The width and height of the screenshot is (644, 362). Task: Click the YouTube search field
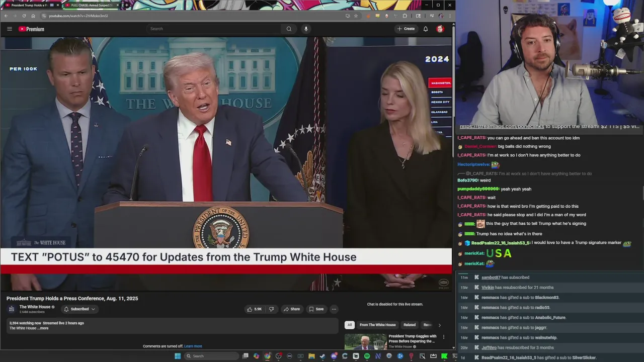(214, 29)
